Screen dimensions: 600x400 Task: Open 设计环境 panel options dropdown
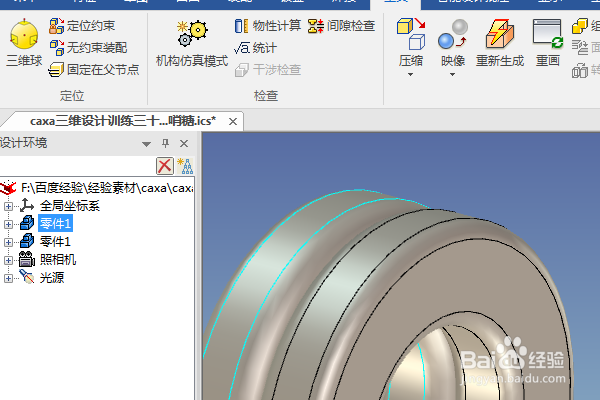coord(146,144)
